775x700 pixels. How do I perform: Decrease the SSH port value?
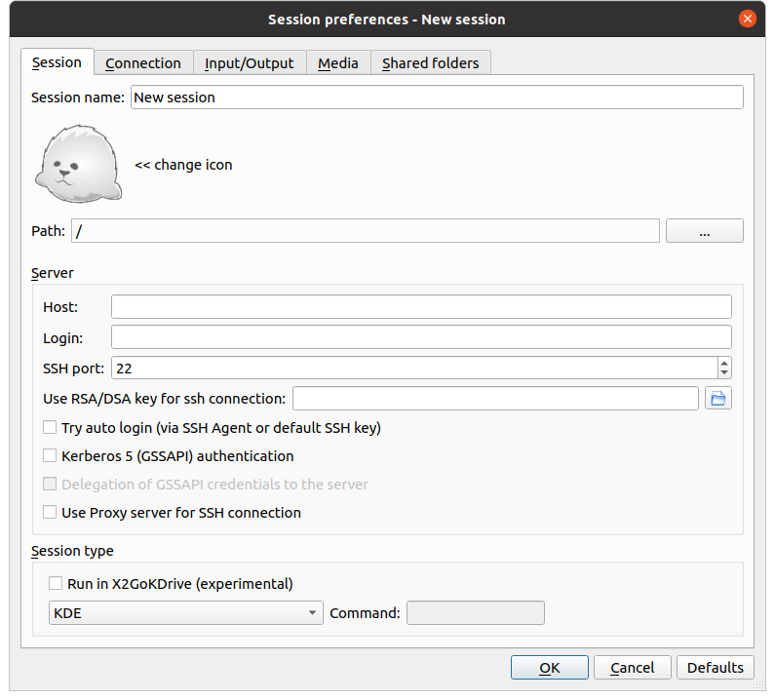[724, 372]
